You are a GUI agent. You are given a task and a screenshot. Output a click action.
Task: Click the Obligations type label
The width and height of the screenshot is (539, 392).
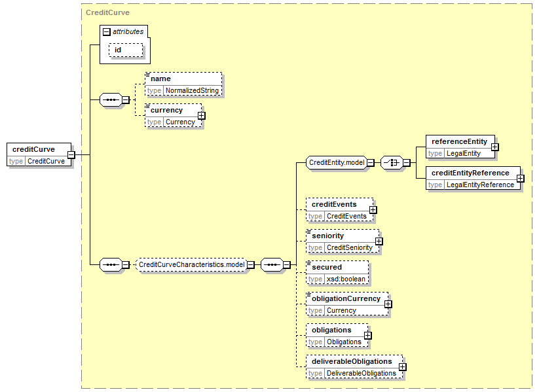(344, 342)
